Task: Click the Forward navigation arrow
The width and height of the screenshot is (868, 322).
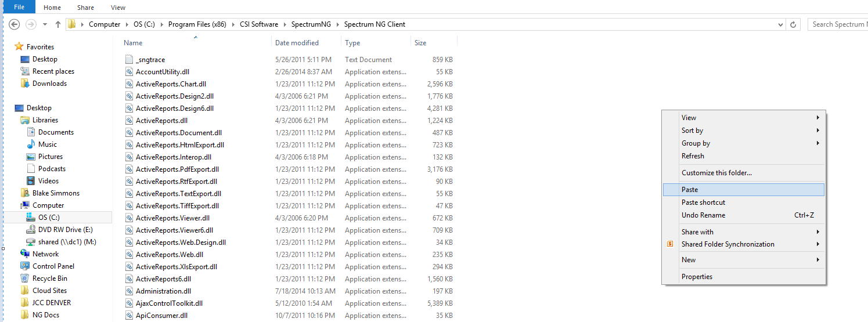Action: coord(31,24)
